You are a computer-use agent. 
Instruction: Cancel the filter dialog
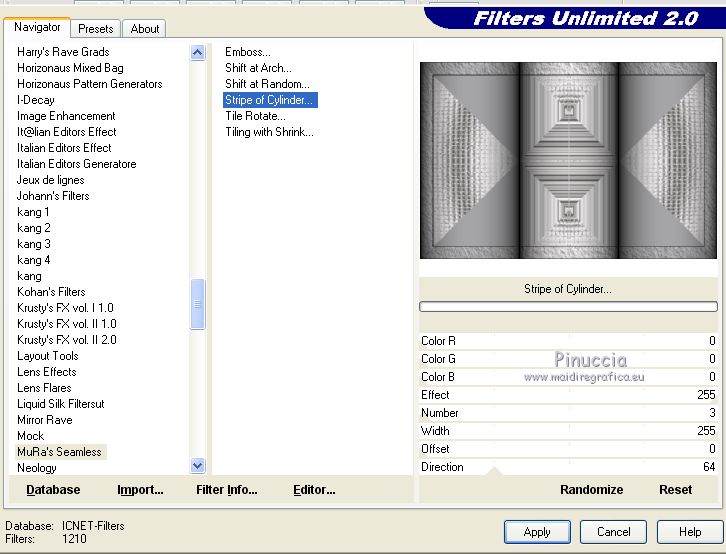(613, 532)
